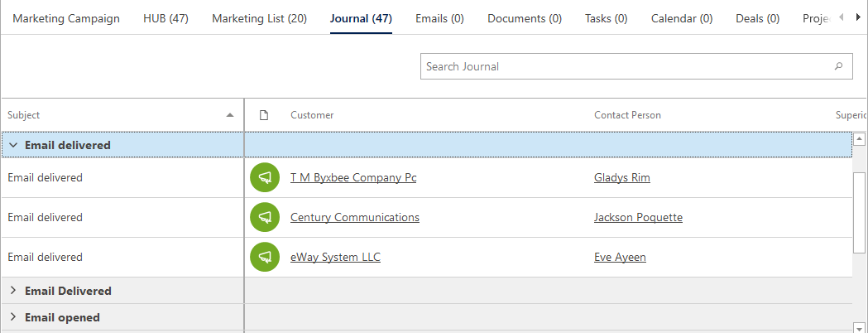Switch to the Tasks (0) tab
The image size is (868, 333).
[x=607, y=18]
